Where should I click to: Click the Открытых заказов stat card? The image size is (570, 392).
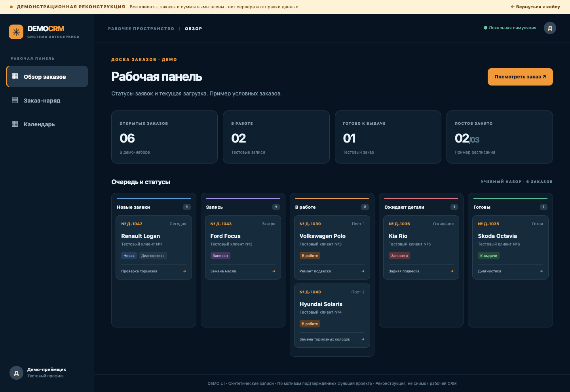point(164,137)
